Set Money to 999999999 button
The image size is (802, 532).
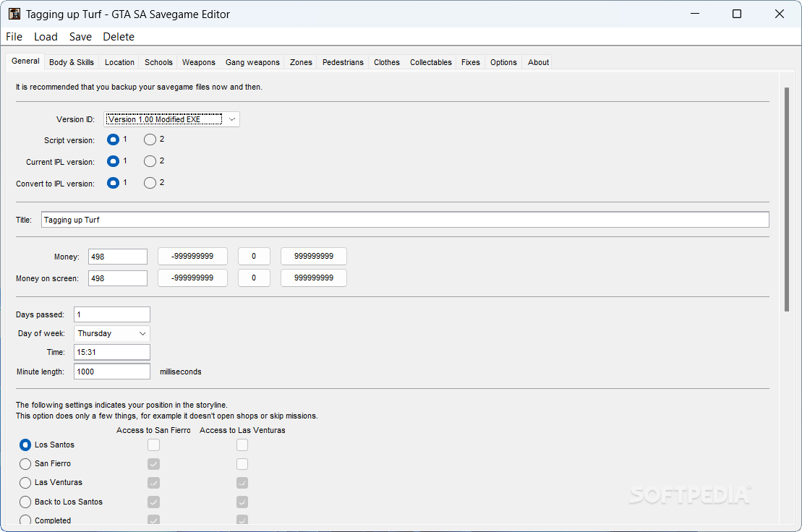[x=314, y=256]
